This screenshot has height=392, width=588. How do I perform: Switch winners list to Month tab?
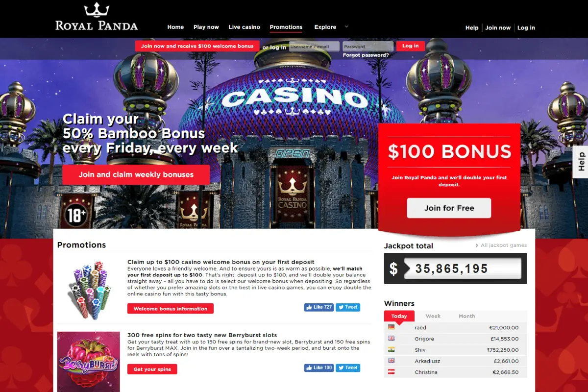(466, 316)
